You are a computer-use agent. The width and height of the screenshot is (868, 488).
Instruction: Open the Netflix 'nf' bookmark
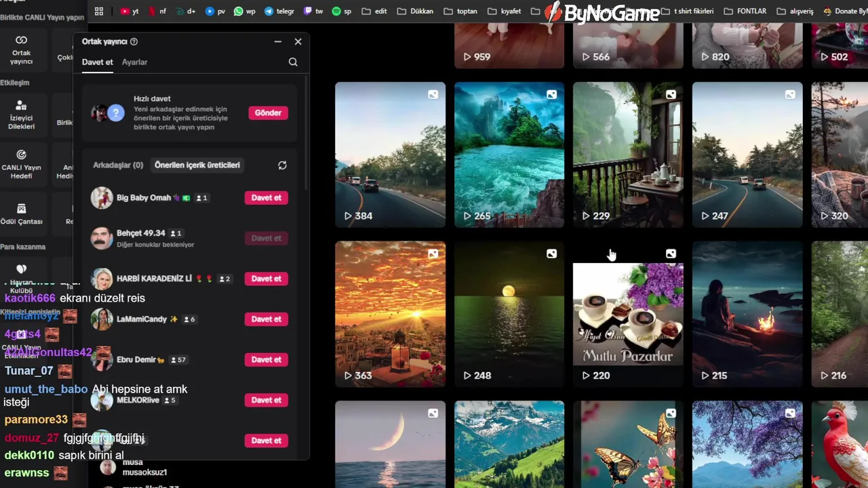(157, 11)
